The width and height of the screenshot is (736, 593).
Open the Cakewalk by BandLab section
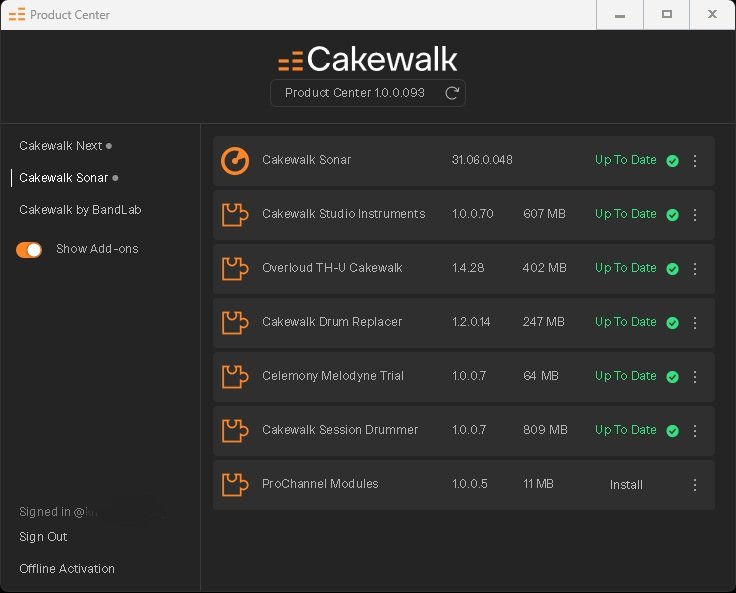(x=80, y=209)
